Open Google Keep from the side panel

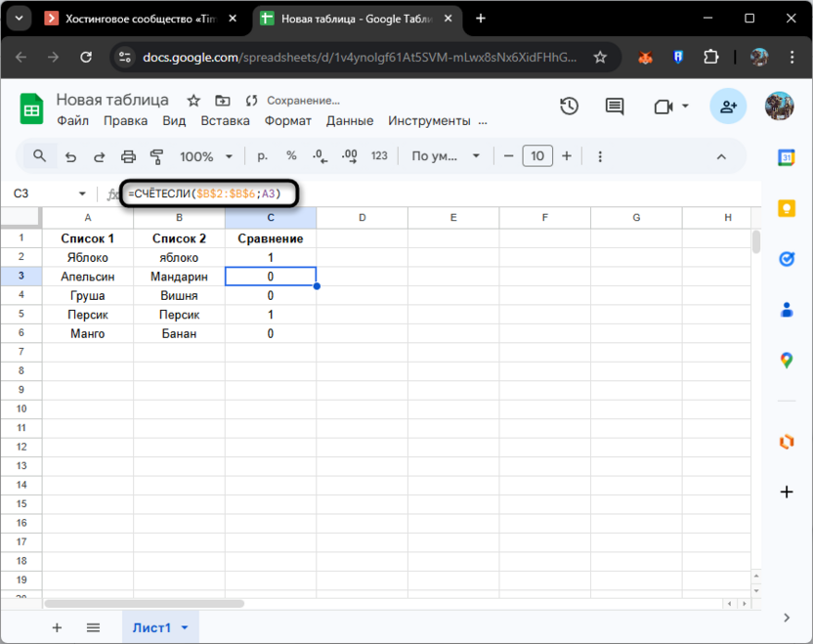(x=787, y=207)
